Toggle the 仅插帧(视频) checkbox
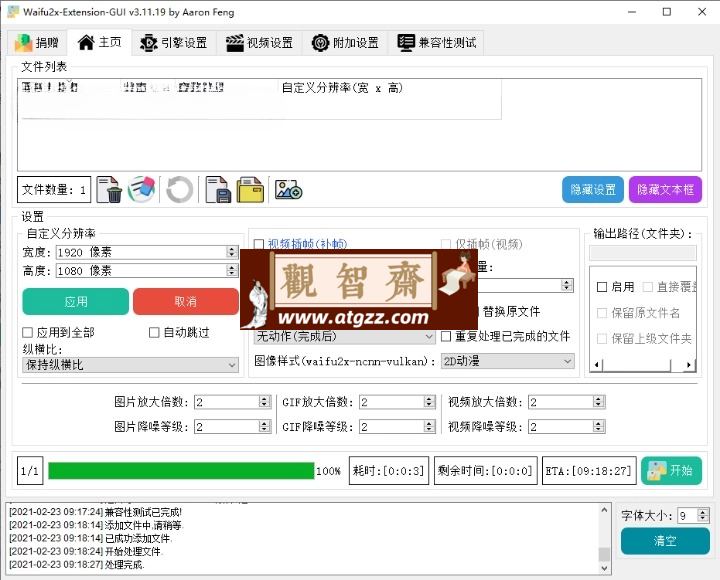The image size is (720, 580). click(x=446, y=244)
